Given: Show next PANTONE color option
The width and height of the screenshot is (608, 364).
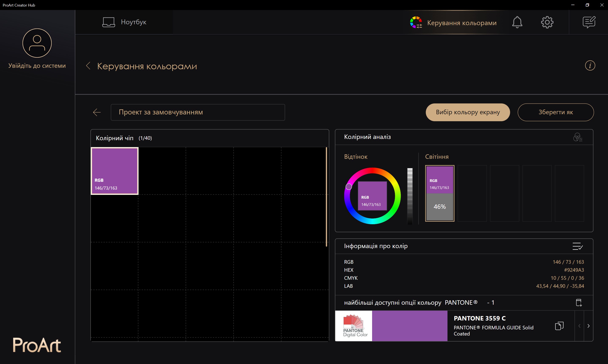Looking at the screenshot, I should coord(588,326).
